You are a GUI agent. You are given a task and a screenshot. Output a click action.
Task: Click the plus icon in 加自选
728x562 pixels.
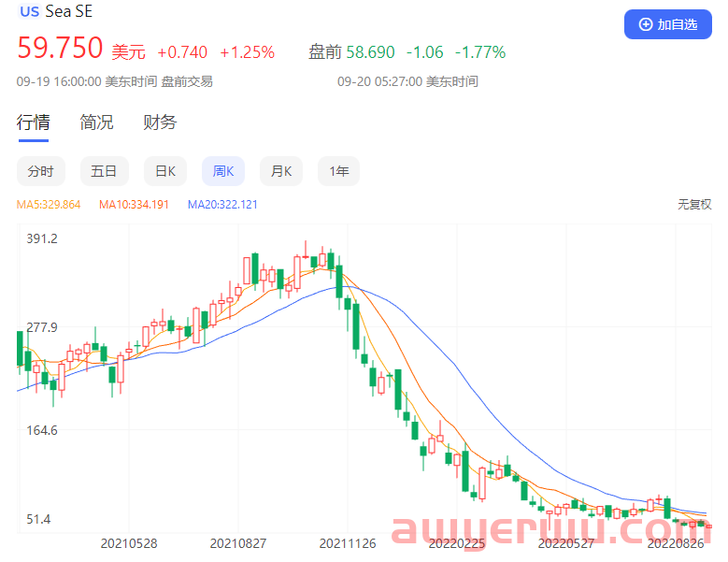(x=646, y=24)
